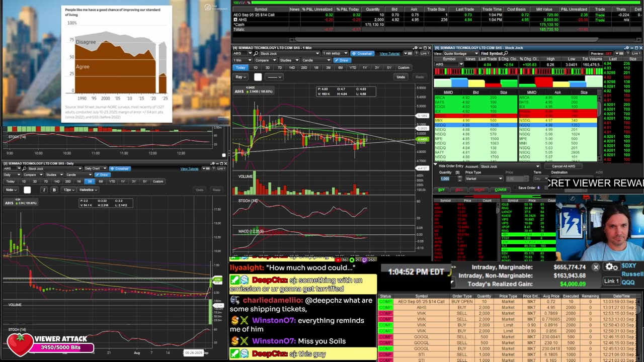Select the Custom range tab in the Daily chart
The height and width of the screenshot is (362, 644).
coord(158,181)
